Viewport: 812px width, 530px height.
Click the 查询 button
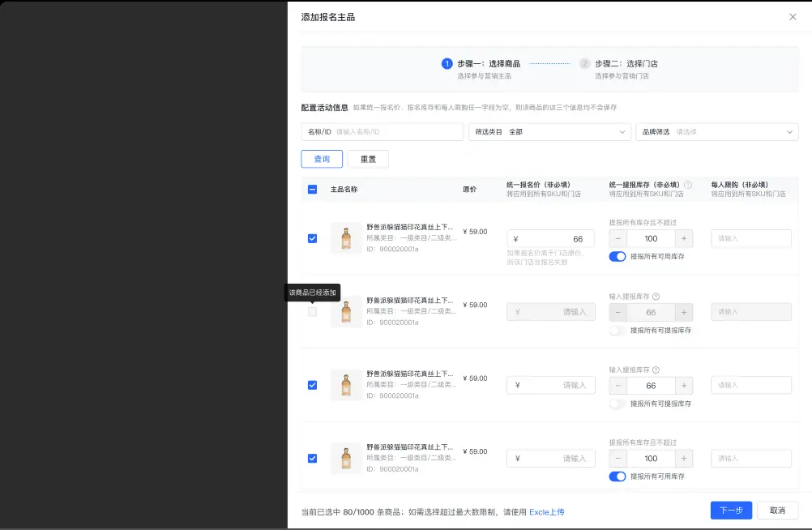pos(322,159)
